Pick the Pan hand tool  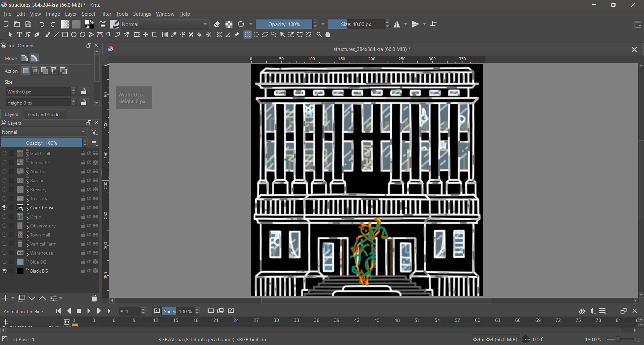click(x=328, y=35)
